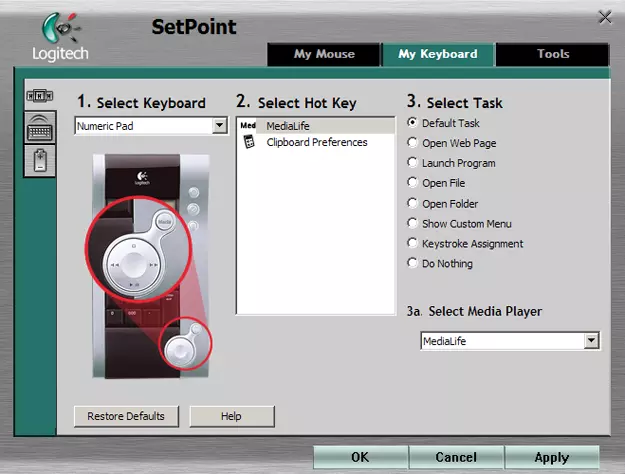Viewport: 625px width, 474px height.
Task: Open the Select Media Player dropdown
Action: pyautogui.click(x=591, y=341)
